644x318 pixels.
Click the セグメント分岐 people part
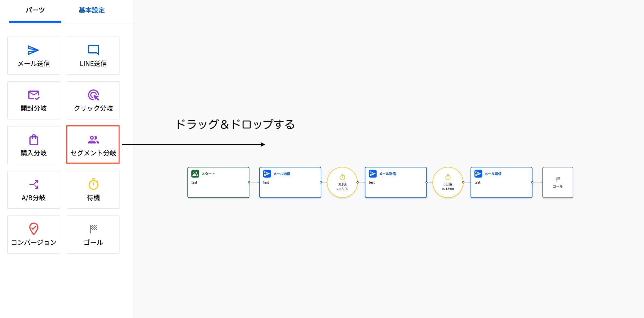click(93, 145)
